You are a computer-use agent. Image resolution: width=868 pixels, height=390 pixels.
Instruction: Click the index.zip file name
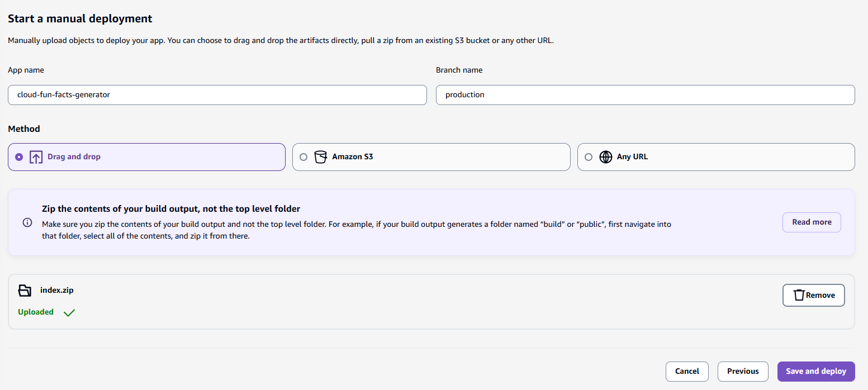(x=57, y=291)
